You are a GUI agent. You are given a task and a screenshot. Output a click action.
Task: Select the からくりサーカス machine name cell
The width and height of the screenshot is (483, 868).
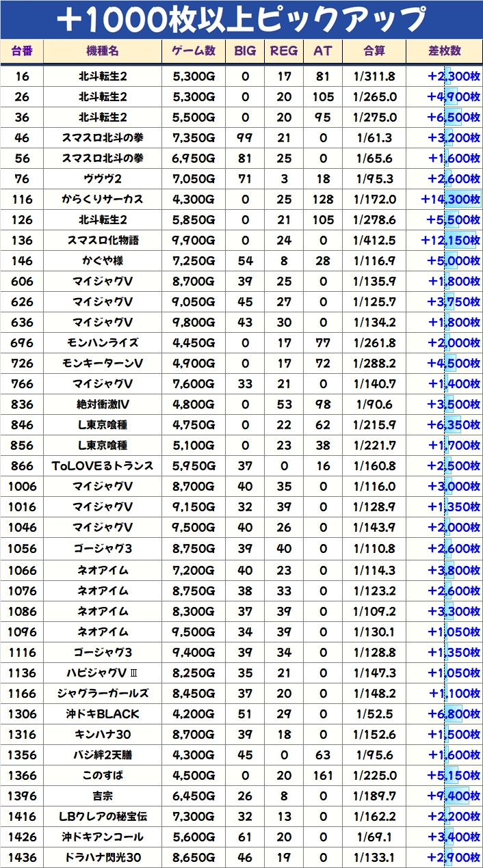103,200
